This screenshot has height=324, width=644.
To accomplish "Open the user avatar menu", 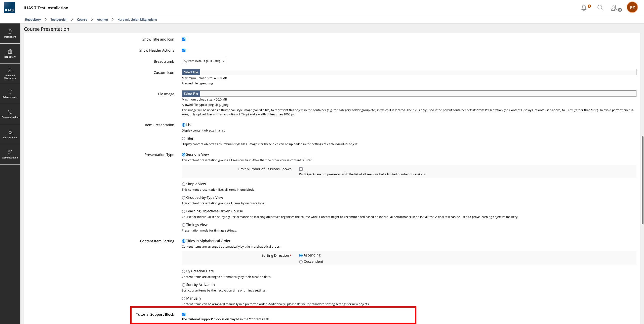I will (x=632, y=8).
